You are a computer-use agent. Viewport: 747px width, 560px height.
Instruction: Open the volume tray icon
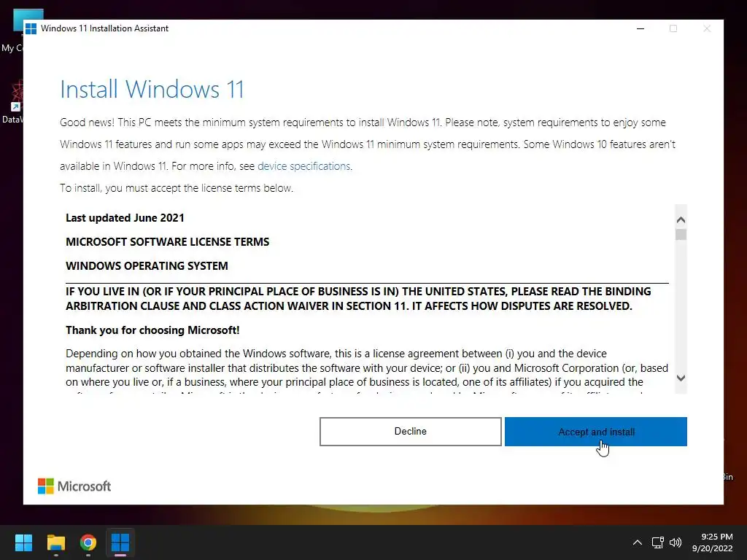click(675, 542)
